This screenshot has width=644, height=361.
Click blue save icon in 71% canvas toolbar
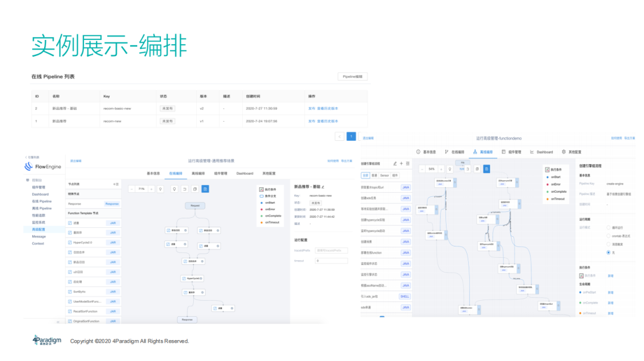(x=205, y=189)
